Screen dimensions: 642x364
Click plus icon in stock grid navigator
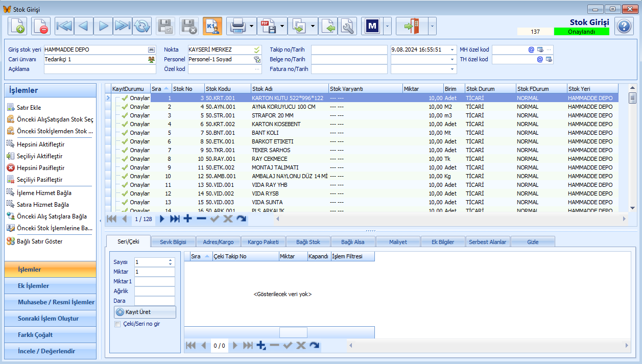point(187,219)
